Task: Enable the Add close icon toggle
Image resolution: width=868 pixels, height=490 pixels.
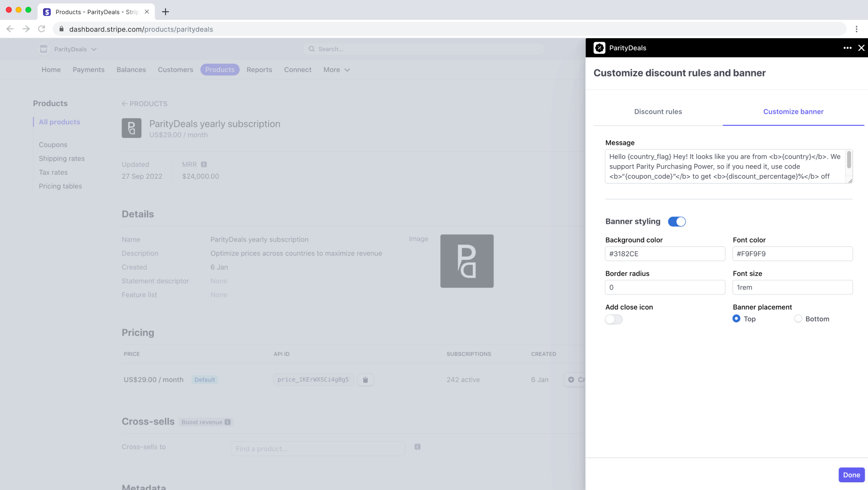Action: coord(613,319)
